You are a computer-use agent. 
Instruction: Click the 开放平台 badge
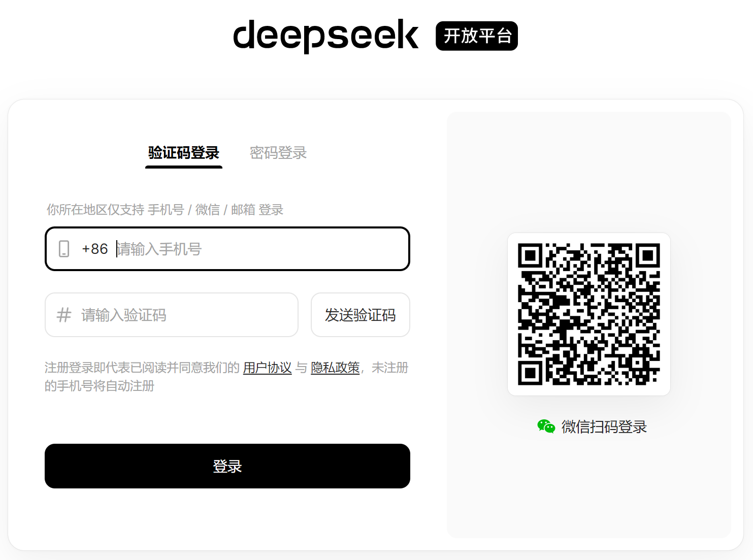coord(477,36)
